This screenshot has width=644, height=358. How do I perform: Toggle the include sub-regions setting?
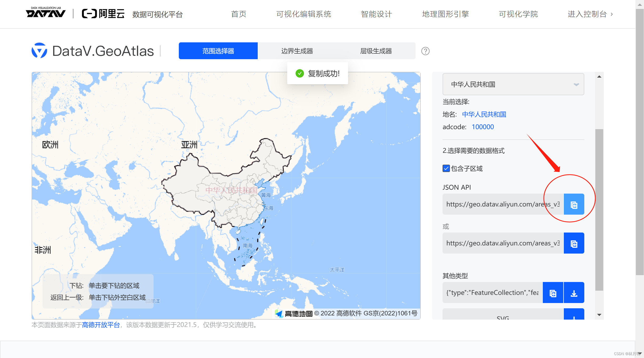446,168
